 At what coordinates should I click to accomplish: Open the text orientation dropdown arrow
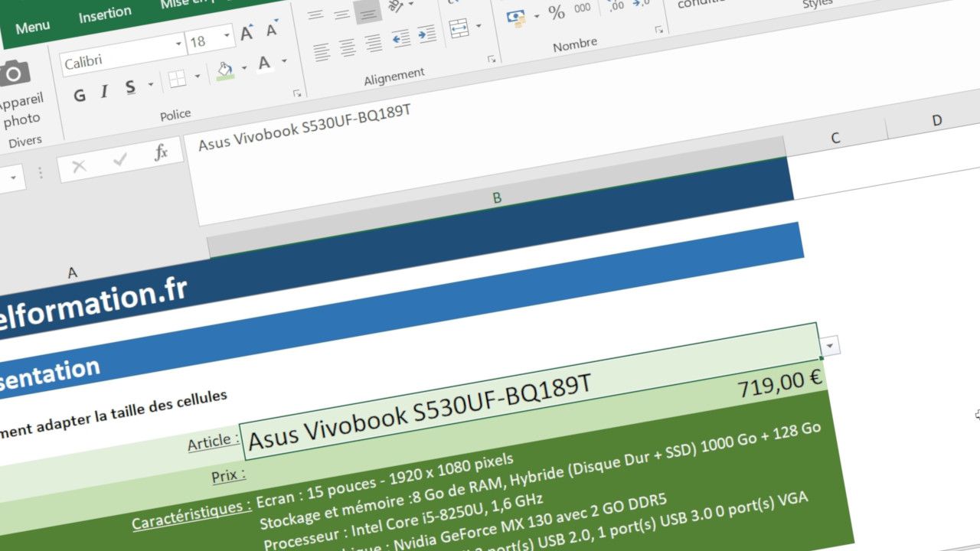[411, 4]
